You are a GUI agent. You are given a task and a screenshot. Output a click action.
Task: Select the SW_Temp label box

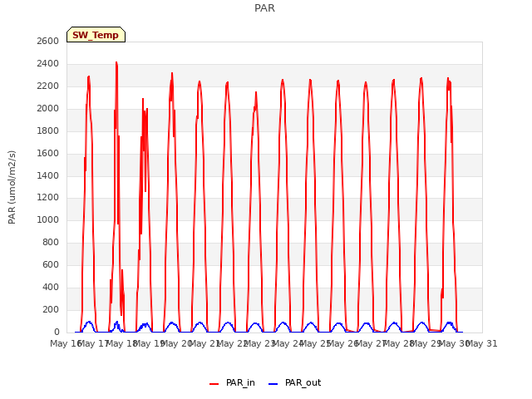pos(96,35)
